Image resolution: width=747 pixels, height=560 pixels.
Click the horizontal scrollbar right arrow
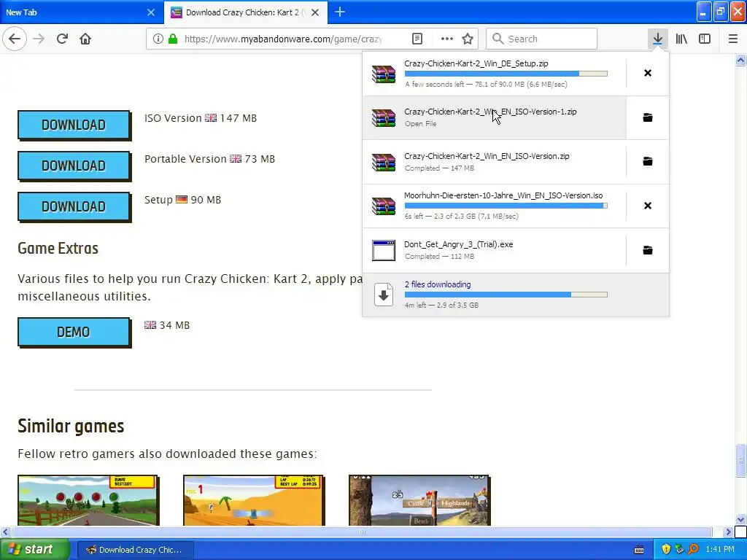coord(728,532)
